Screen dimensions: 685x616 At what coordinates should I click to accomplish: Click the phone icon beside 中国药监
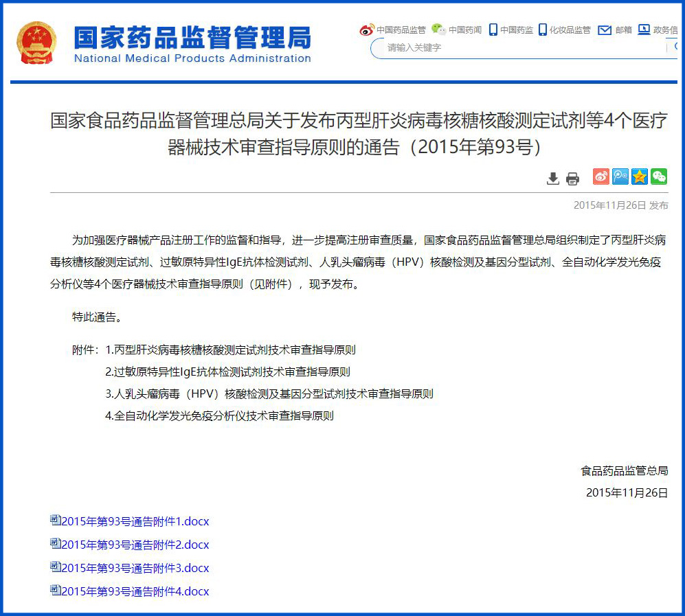pos(493,30)
